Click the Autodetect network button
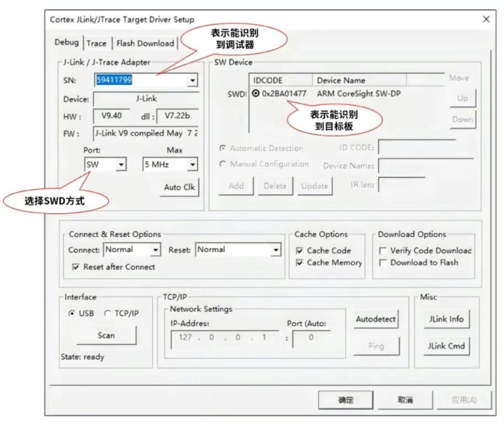Screen dimensions: 504x422 [x=375, y=319]
